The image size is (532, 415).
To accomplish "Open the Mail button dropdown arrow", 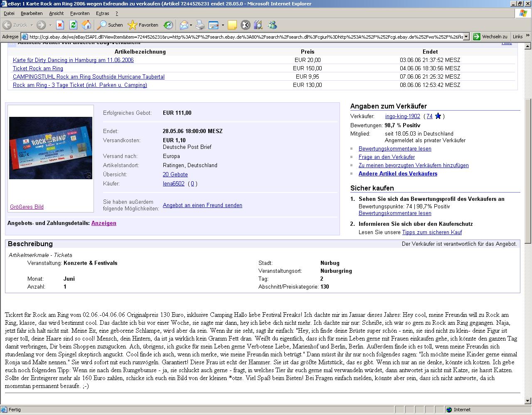I will point(191,25).
